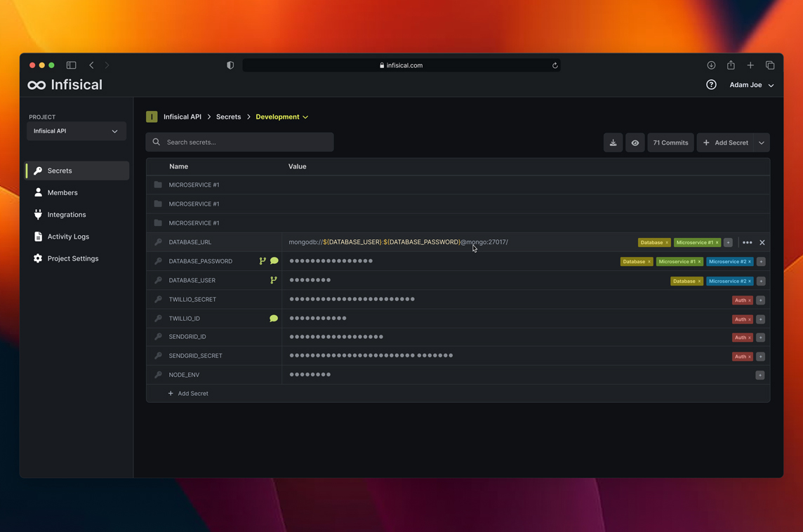Remove Database tag from DATABASE_PASSWORD
Image resolution: width=803 pixels, height=532 pixels.
coord(649,262)
